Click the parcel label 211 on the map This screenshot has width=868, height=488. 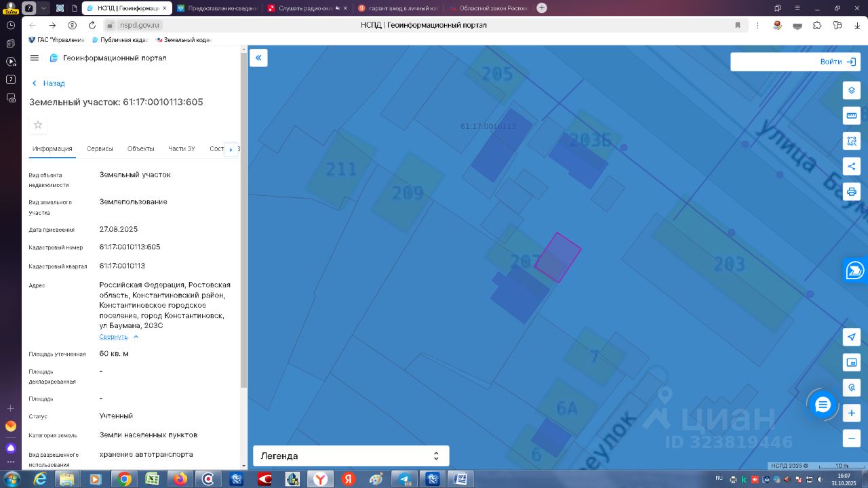341,169
